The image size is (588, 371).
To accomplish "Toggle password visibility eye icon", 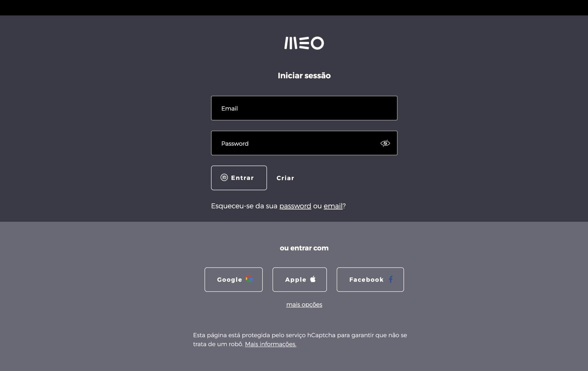I will pyautogui.click(x=385, y=143).
